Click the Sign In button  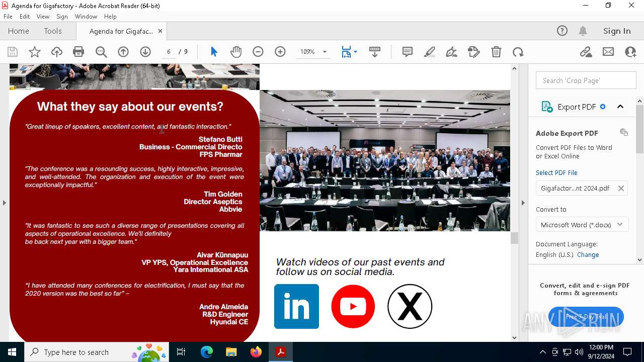tap(617, 31)
